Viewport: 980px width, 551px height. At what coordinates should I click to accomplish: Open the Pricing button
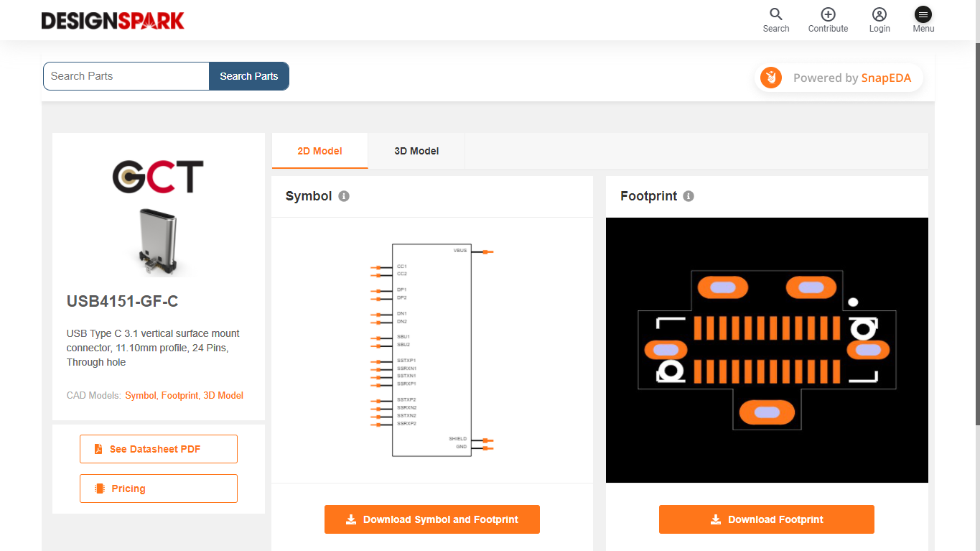(x=159, y=489)
